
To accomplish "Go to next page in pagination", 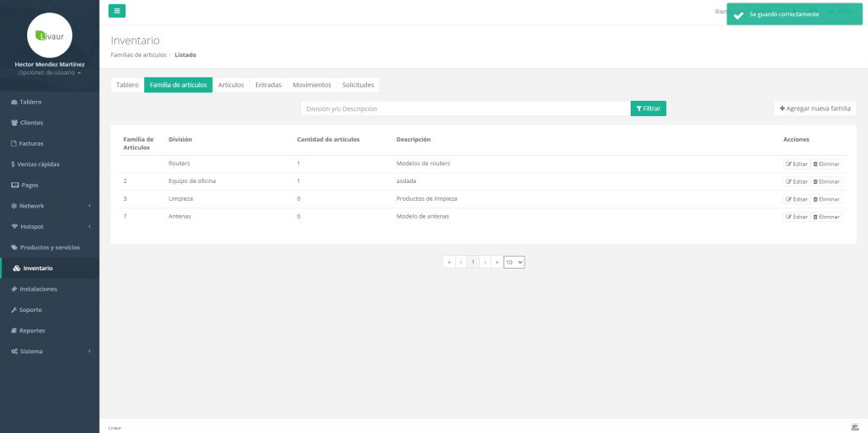I will point(485,262).
